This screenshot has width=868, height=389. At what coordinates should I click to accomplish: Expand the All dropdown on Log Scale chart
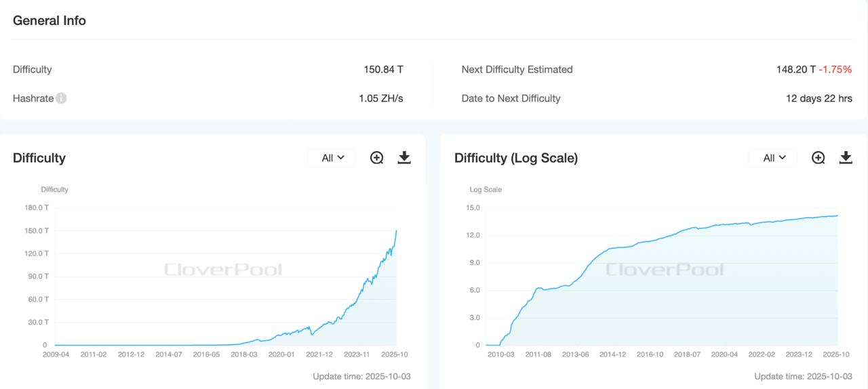pyautogui.click(x=774, y=158)
